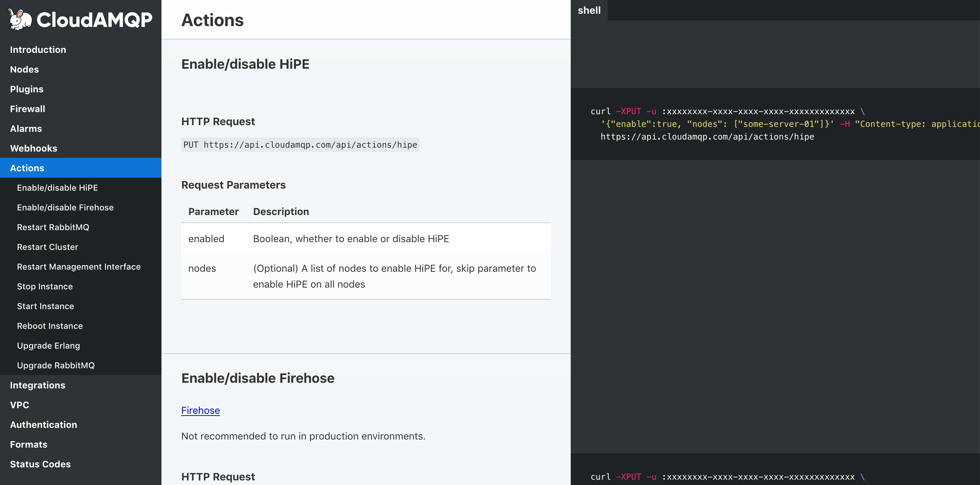The width and height of the screenshot is (980, 485).
Task: Follow the Firehose hyperlink
Action: [201, 410]
